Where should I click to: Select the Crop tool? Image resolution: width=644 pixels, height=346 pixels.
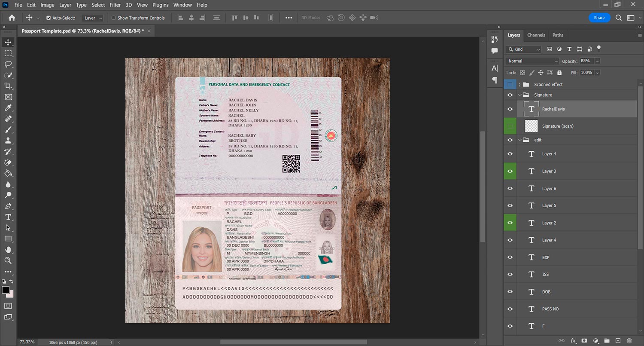[x=8, y=86]
